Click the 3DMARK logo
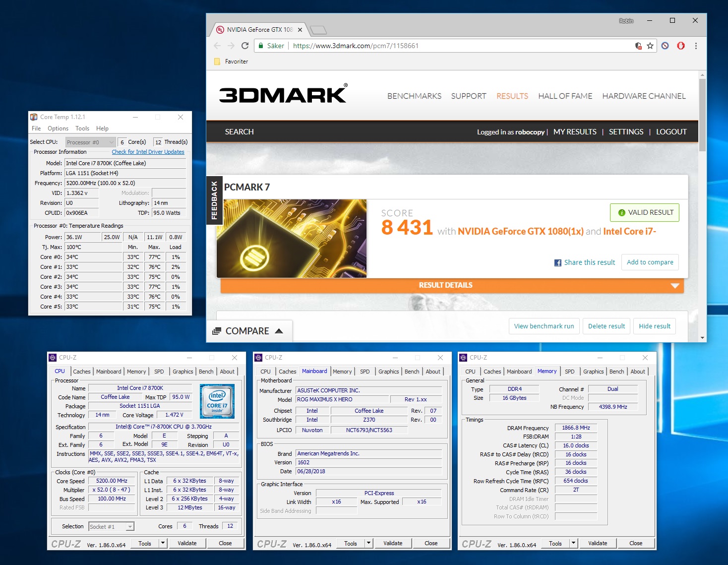This screenshot has height=565, width=728. (283, 93)
